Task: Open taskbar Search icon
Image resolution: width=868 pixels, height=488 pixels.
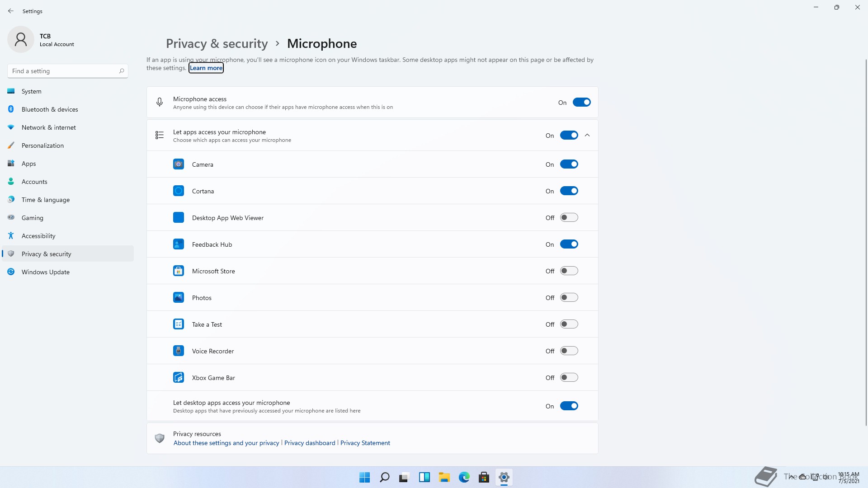Action: (385, 477)
